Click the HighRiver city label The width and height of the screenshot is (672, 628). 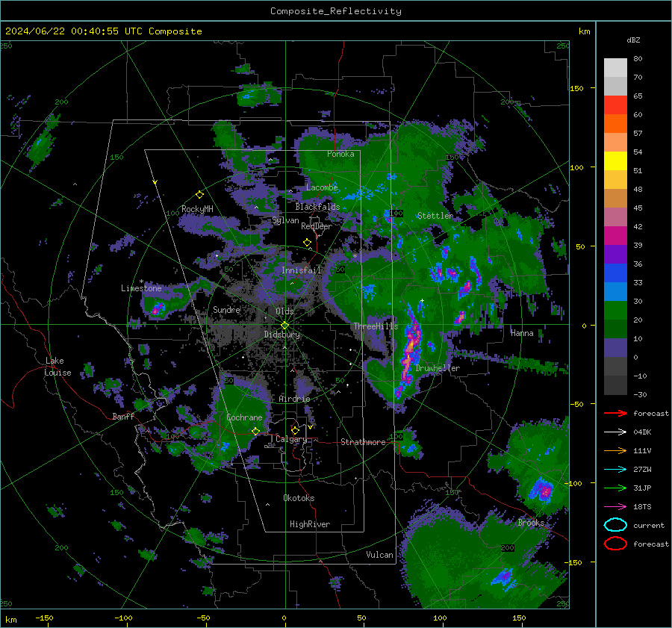click(x=309, y=524)
